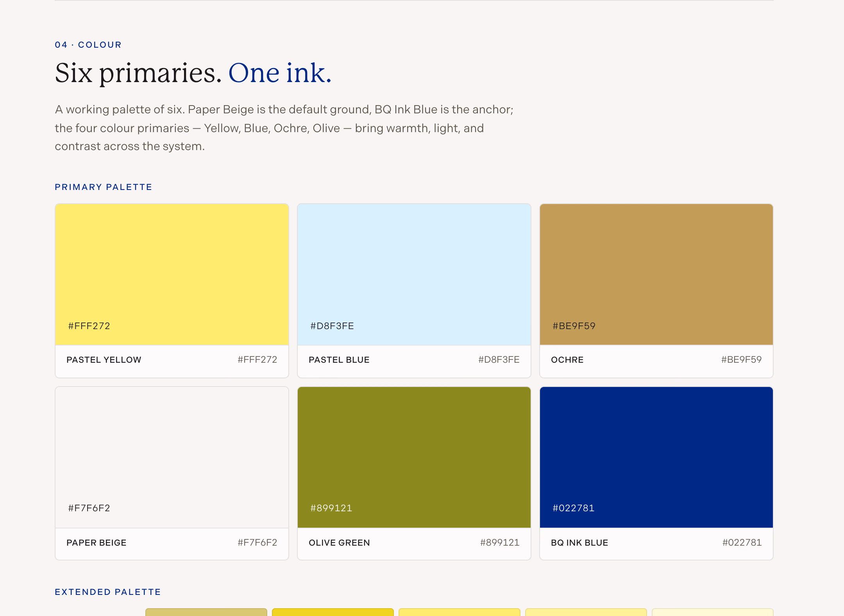Click the '04 · COLOUR' section label

pos(88,45)
